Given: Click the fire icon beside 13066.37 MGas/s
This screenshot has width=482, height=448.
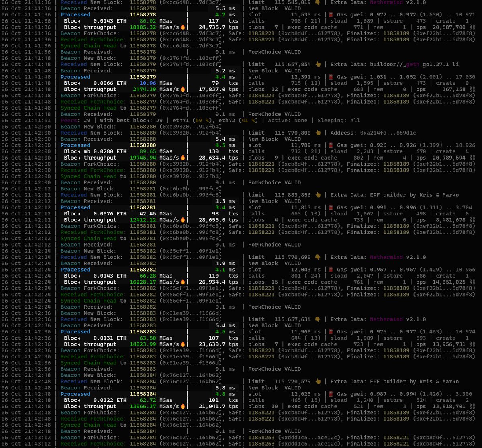Looking at the screenshot, I should pyautogui.click(x=183, y=406).
